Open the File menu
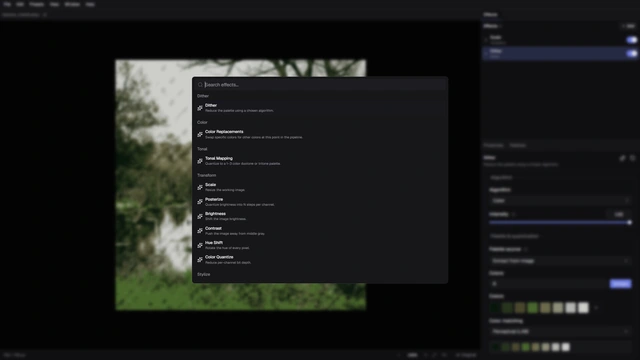 click(7, 4)
